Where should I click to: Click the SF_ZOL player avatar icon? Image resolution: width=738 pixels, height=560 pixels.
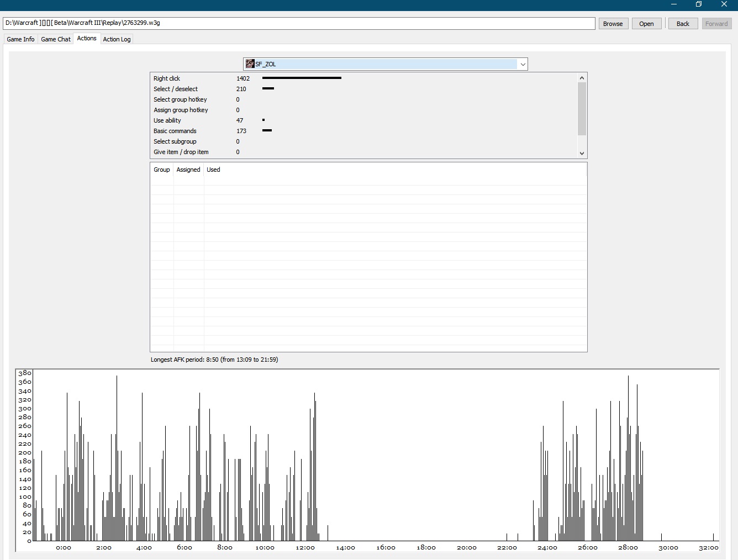(x=250, y=64)
